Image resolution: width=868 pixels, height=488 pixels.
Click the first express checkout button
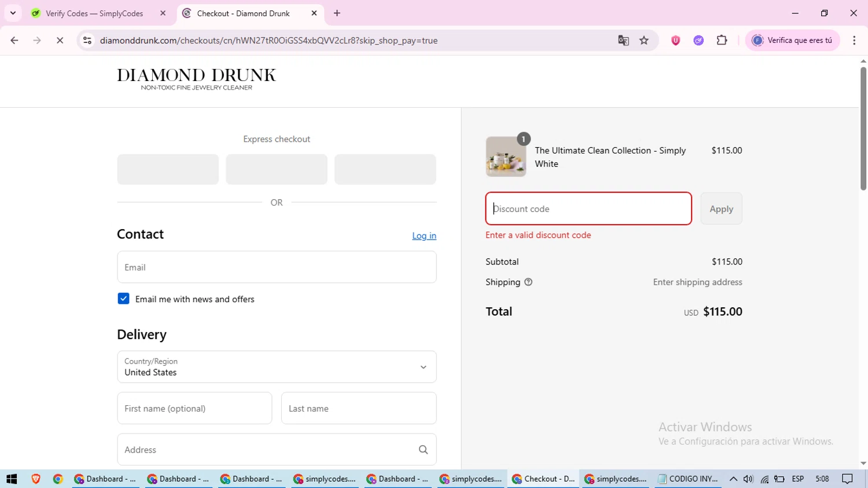pos(168,169)
